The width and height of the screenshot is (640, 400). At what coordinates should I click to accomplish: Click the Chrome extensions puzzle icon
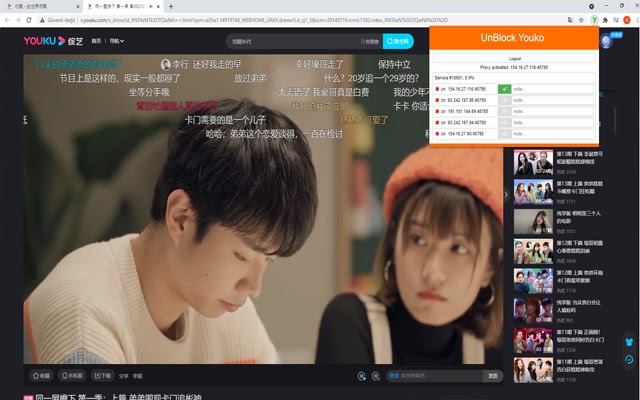(x=605, y=20)
